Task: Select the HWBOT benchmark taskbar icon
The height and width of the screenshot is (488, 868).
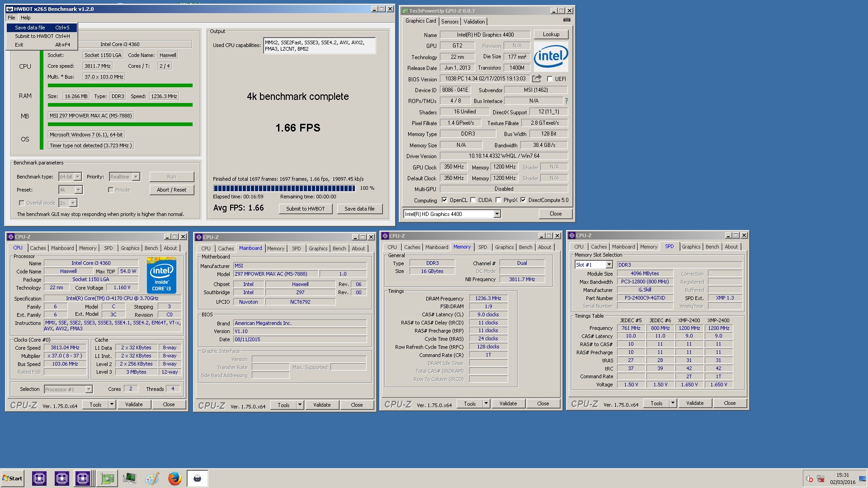Action: tap(198, 479)
